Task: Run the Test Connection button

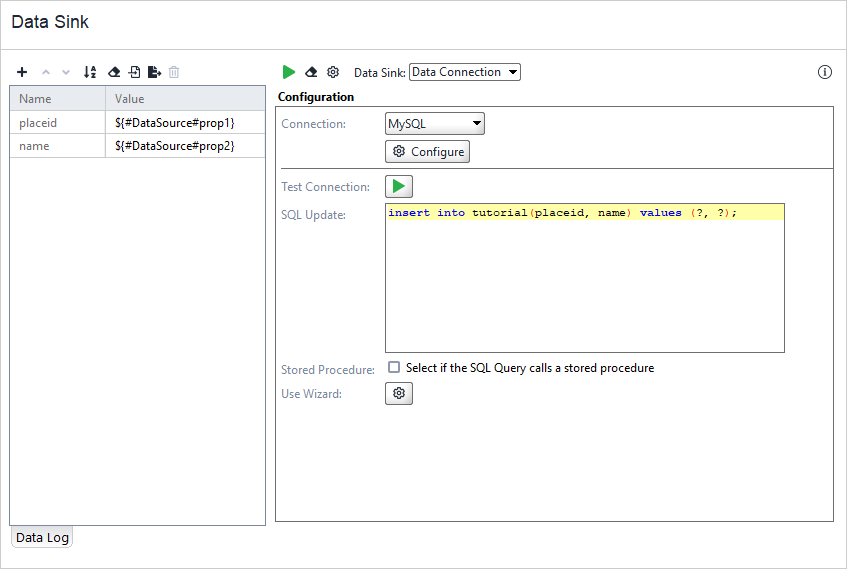Action: (399, 186)
